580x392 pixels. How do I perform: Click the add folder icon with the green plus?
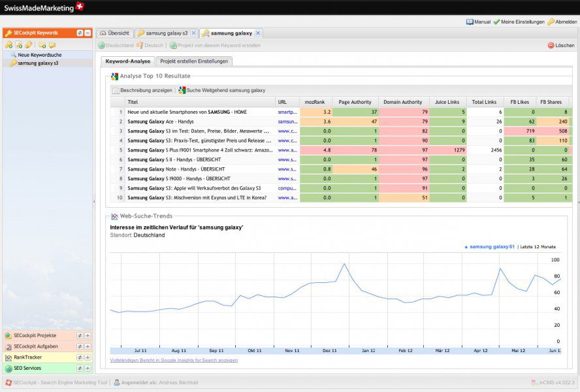[42, 45]
